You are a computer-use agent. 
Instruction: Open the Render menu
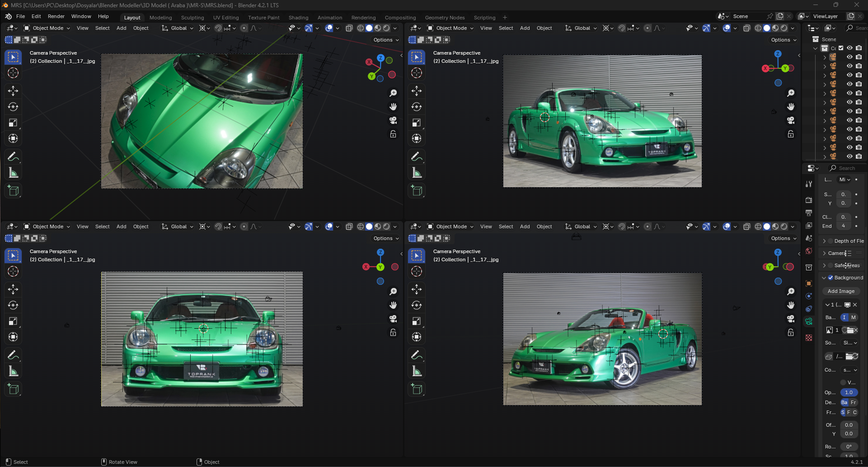(x=56, y=16)
